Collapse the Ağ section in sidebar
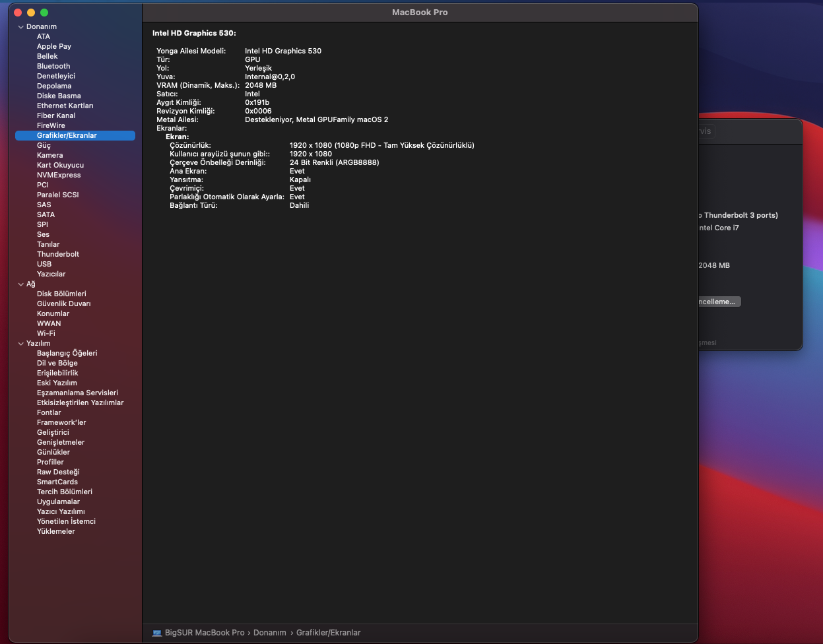This screenshot has height=644, width=823. pyautogui.click(x=21, y=284)
